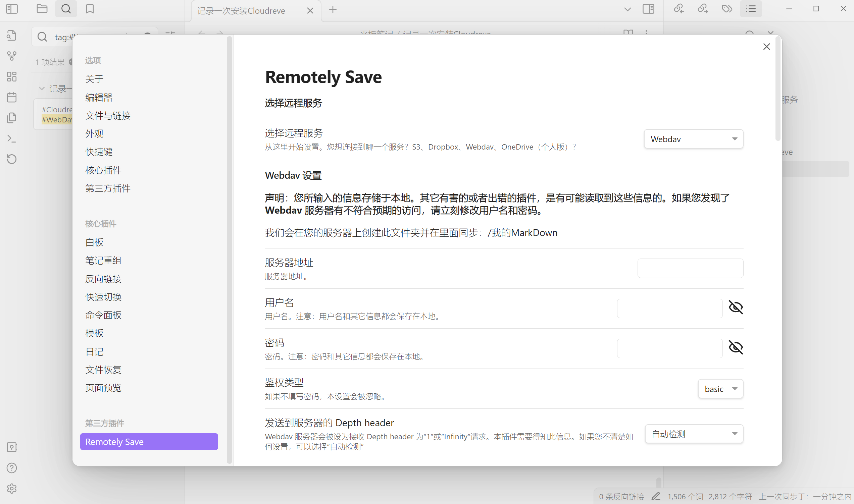Open the outline pane icon
This screenshot has width=854, height=504.
751,9
